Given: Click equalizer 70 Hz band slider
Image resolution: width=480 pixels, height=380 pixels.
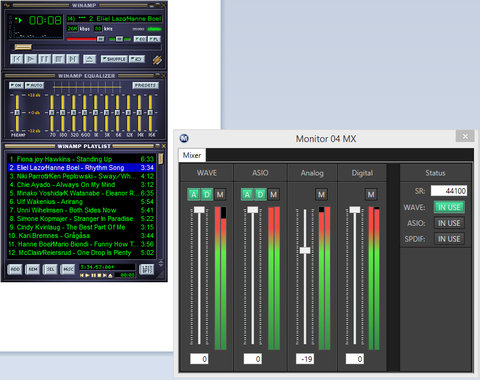Looking at the screenshot, I should click(x=52, y=113).
